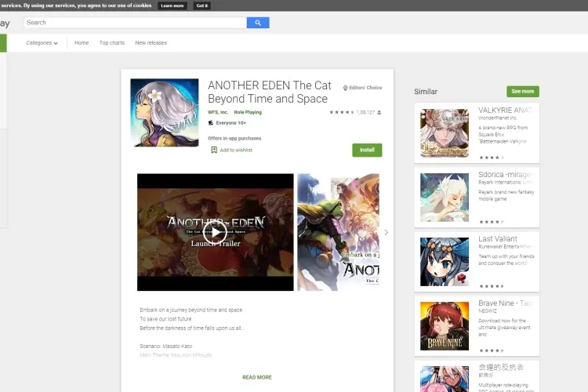Click the Add to wishlist text
The height and width of the screenshot is (392, 588).
[236, 150]
